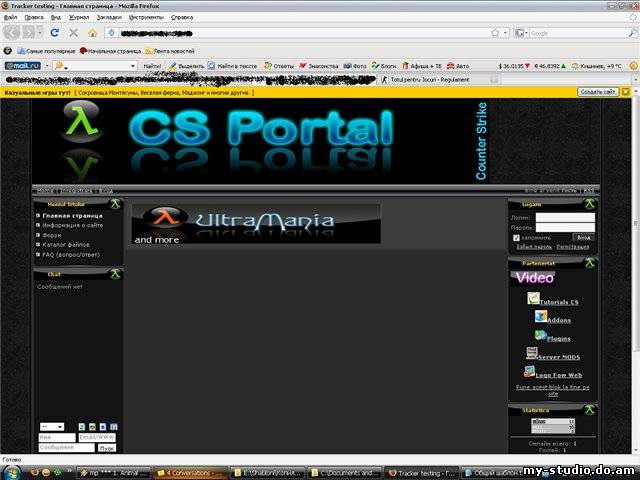Open the Закладки menu
This screenshot has width=640, height=480.
tap(109, 17)
